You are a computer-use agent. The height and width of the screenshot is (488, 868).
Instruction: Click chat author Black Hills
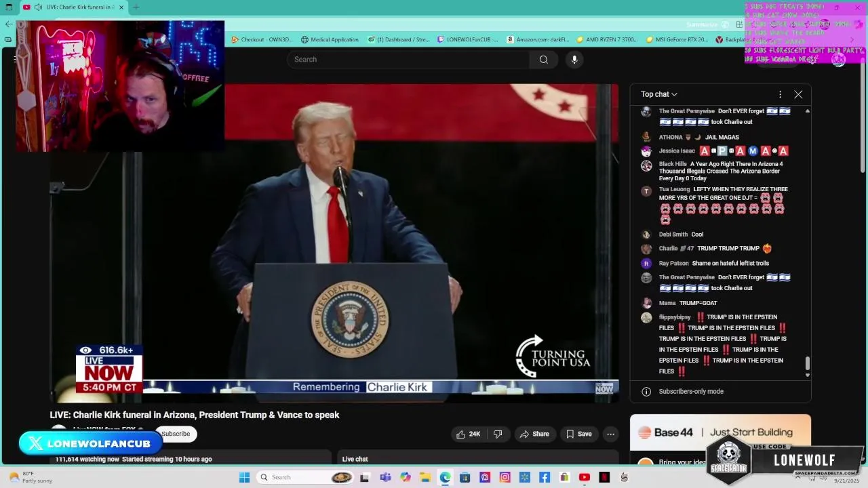point(673,164)
